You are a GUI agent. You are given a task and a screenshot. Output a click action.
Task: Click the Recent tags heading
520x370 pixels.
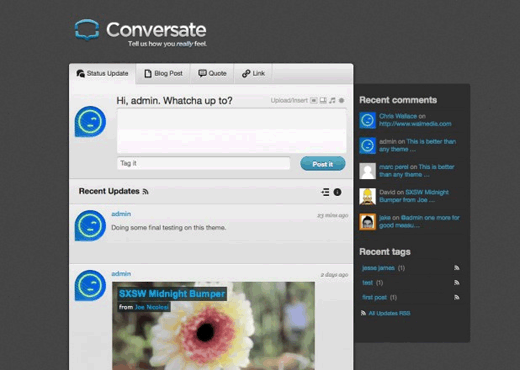385,252
